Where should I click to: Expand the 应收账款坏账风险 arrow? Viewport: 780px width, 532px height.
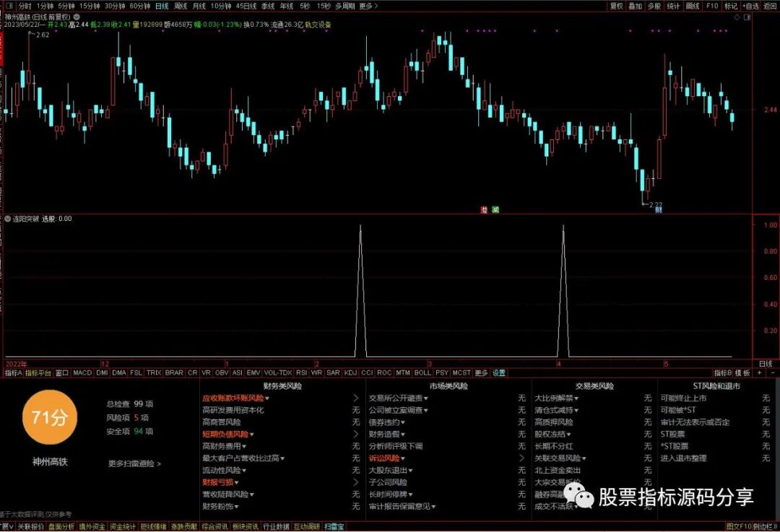[x=355, y=398]
